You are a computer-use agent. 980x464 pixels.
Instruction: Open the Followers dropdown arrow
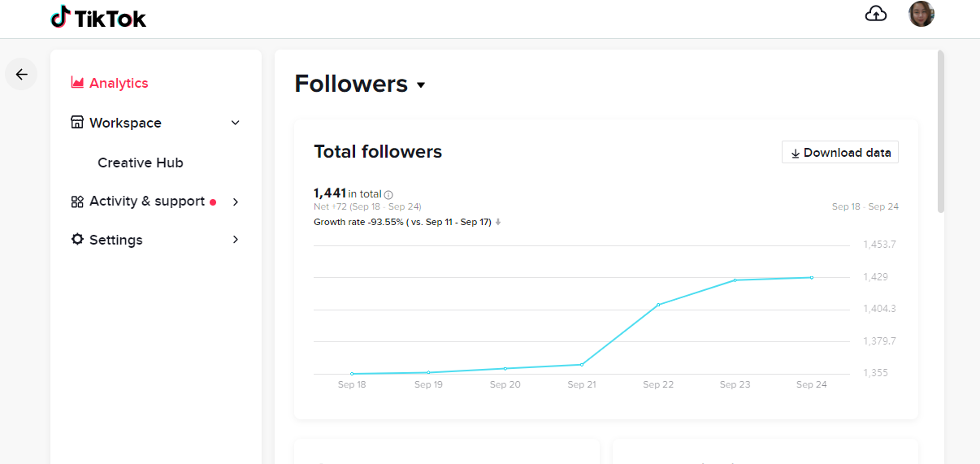421,85
